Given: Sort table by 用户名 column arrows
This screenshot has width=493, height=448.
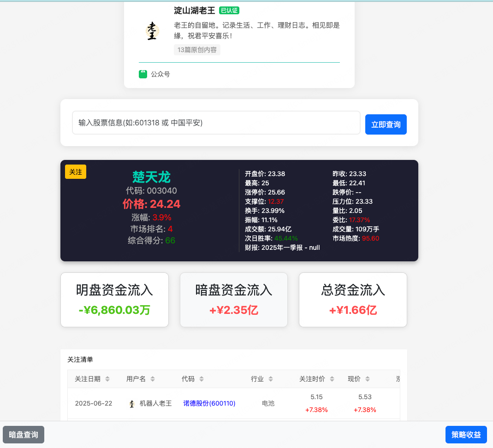Looking at the screenshot, I should [153, 379].
